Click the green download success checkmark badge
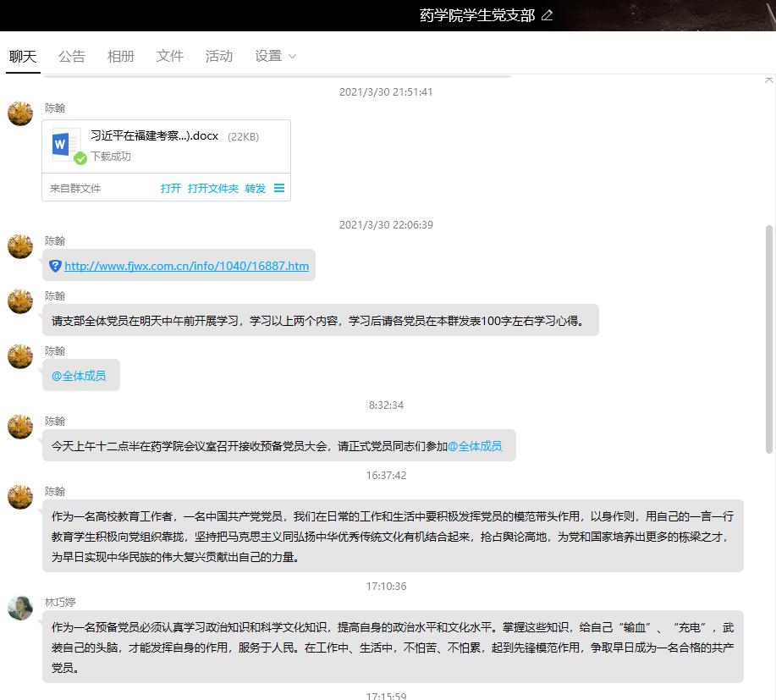The width and height of the screenshot is (776, 700). coord(80,158)
